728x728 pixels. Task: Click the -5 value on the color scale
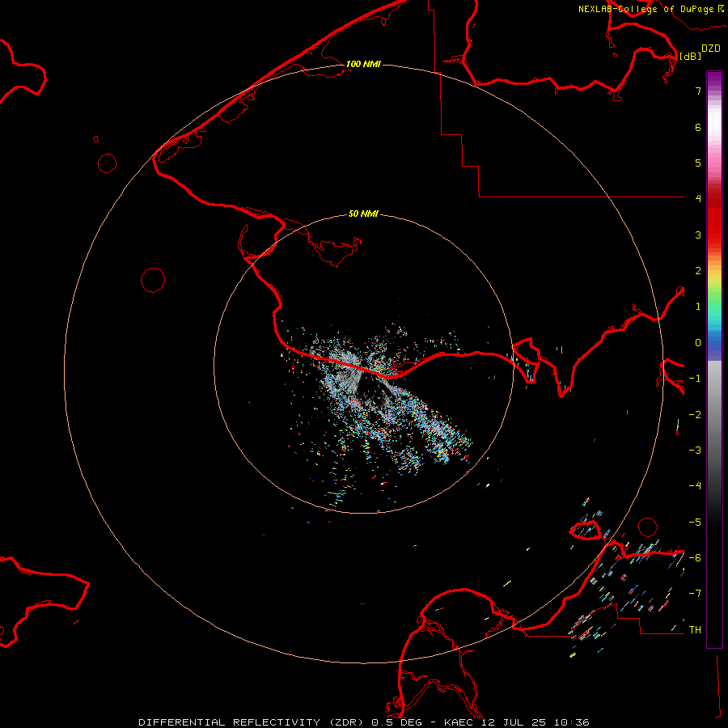(695, 523)
